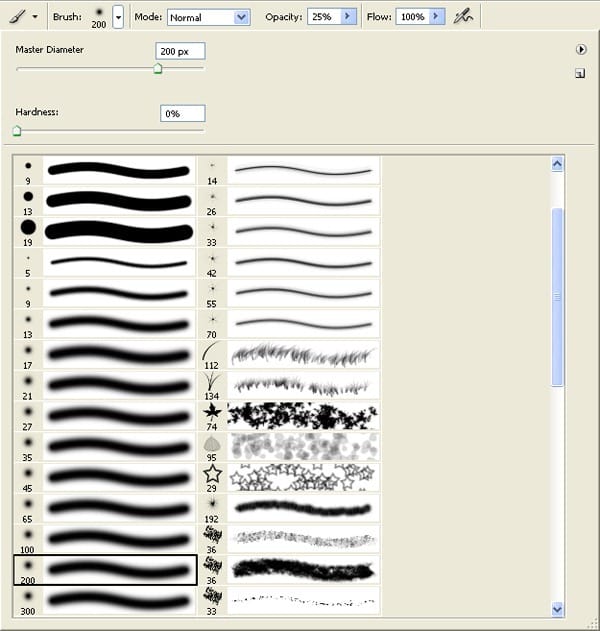The width and height of the screenshot is (600, 631).
Task: Click the Hardness percentage input field
Action: (182, 114)
